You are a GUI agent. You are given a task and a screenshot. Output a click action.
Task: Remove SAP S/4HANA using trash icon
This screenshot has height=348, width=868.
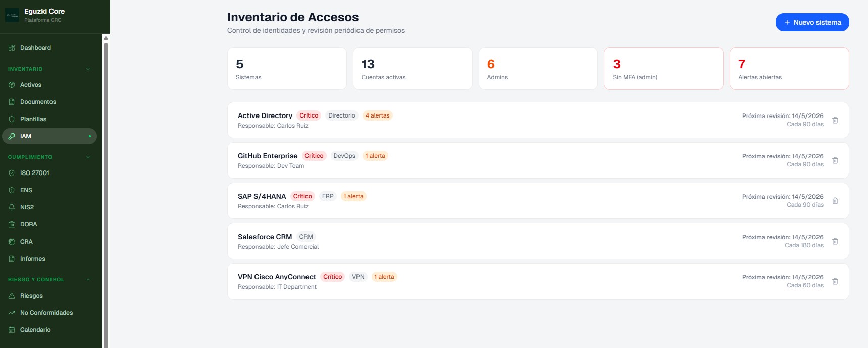tap(835, 201)
